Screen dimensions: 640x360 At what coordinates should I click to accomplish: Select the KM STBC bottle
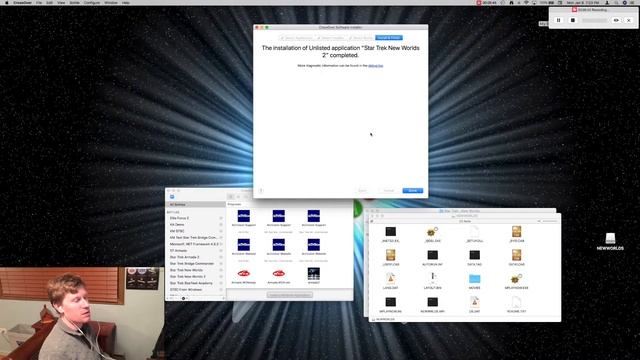tap(196, 231)
